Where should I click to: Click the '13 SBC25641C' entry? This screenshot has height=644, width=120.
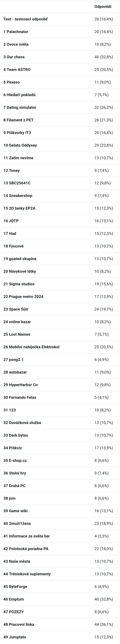pyautogui.click(x=60, y=183)
